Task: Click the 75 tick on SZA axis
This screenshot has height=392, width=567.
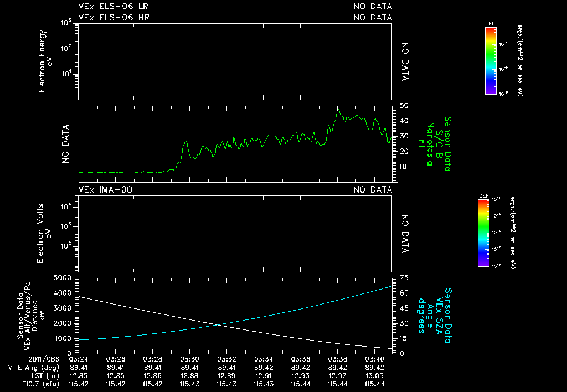Action: point(404,278)
